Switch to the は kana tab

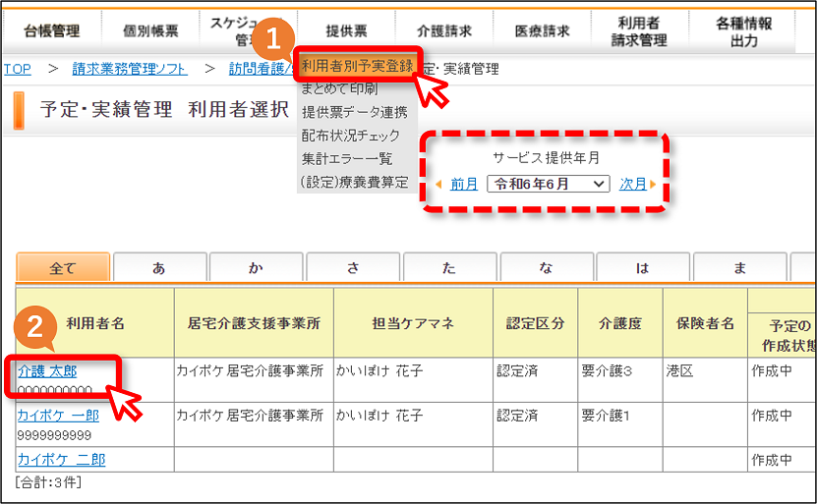[642, 267]
